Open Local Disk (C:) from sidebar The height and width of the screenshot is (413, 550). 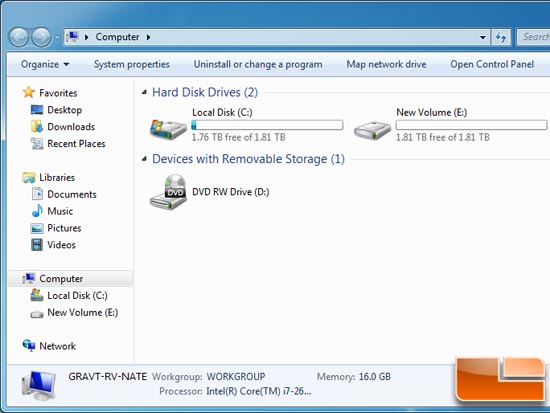click(77, 295)
